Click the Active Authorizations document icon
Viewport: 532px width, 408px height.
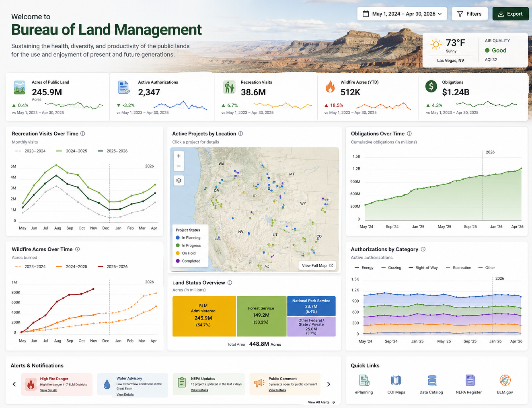pos(124,87)
